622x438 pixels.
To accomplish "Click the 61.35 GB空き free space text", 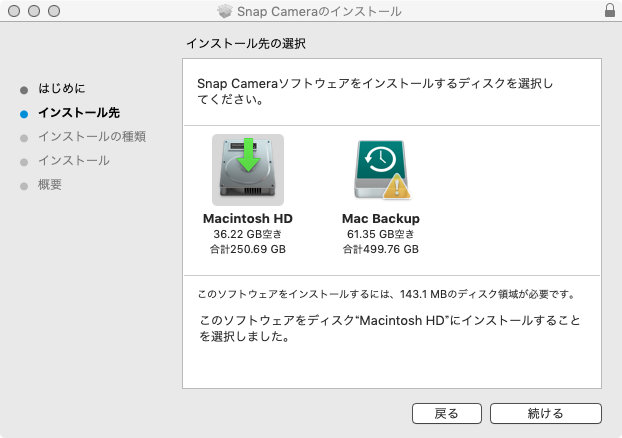I will 381,234.
